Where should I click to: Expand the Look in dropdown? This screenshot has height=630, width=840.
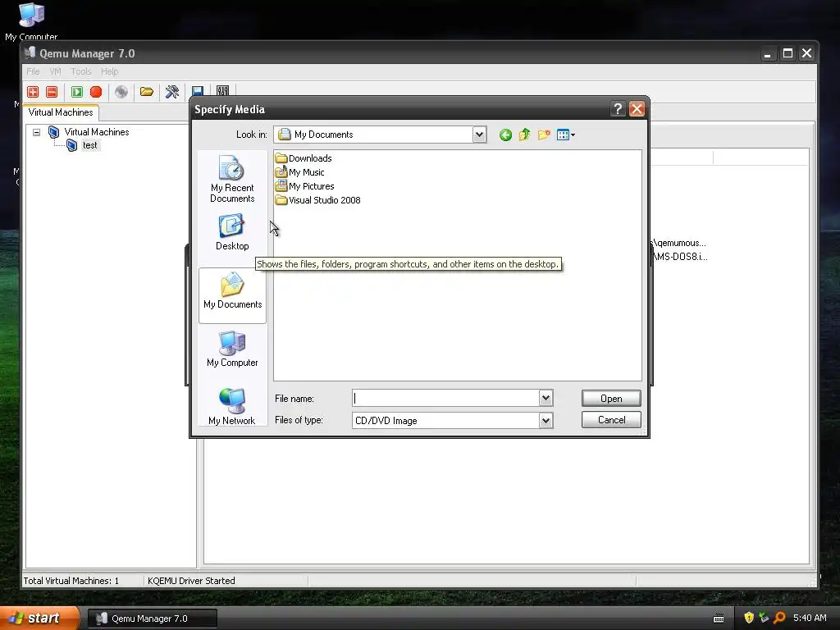[x=479, y=135]
